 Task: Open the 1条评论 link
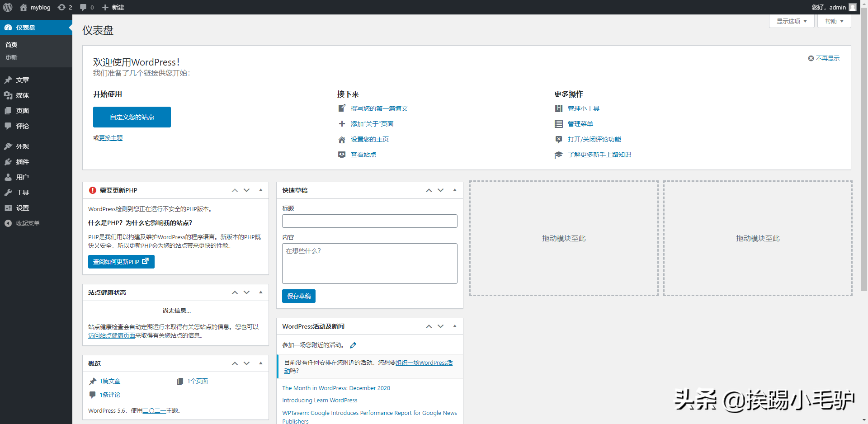coord(110,395)
